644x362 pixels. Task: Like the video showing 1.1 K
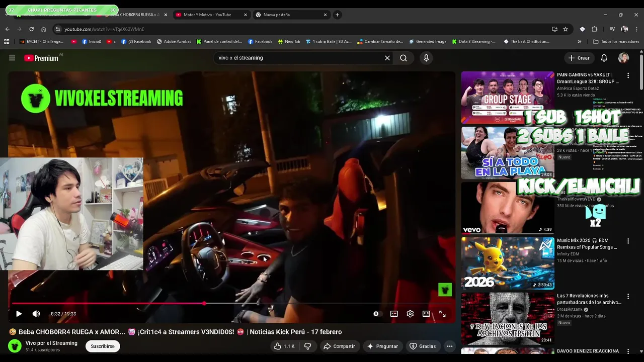pos(284,346)
